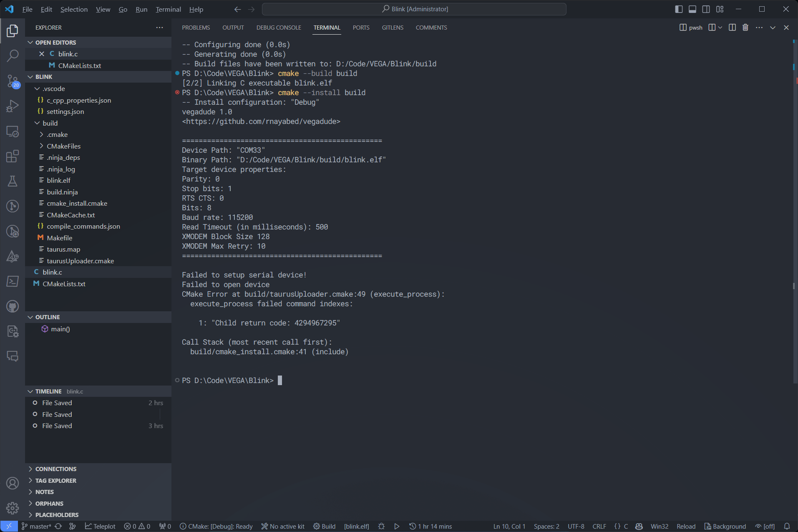Viewport: 798px width, 532px height.
Task: Collapse the BLINK folder section
Action: [x=98, y=77]
